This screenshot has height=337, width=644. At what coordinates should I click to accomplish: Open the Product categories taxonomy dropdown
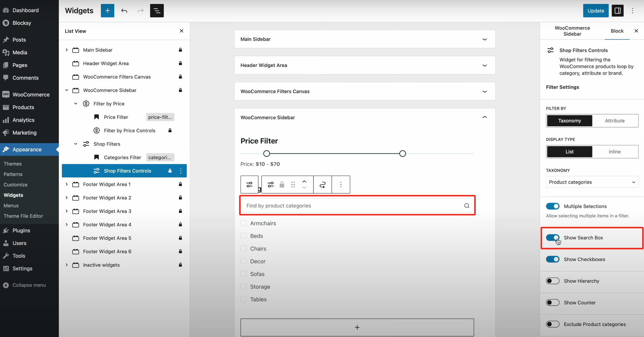click(592, 182)
